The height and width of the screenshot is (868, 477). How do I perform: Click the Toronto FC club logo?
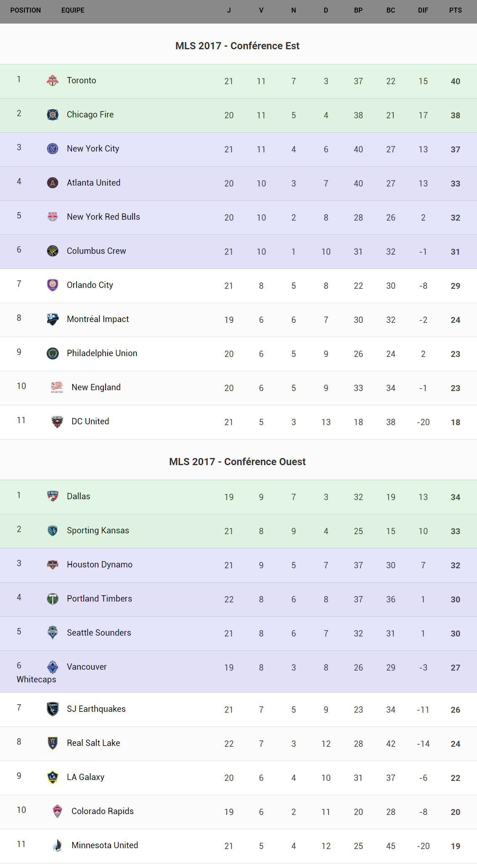[53, 80]
